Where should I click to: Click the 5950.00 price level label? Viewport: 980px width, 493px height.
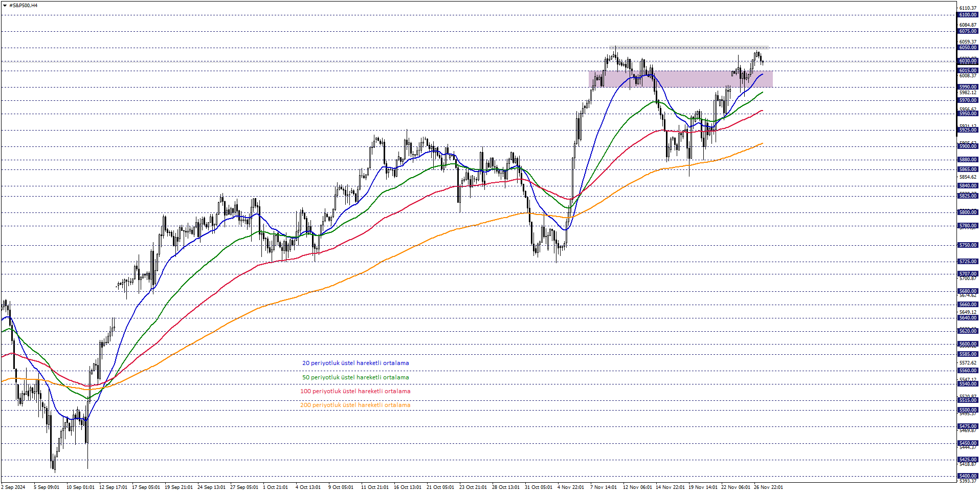(x=968, y=114)
